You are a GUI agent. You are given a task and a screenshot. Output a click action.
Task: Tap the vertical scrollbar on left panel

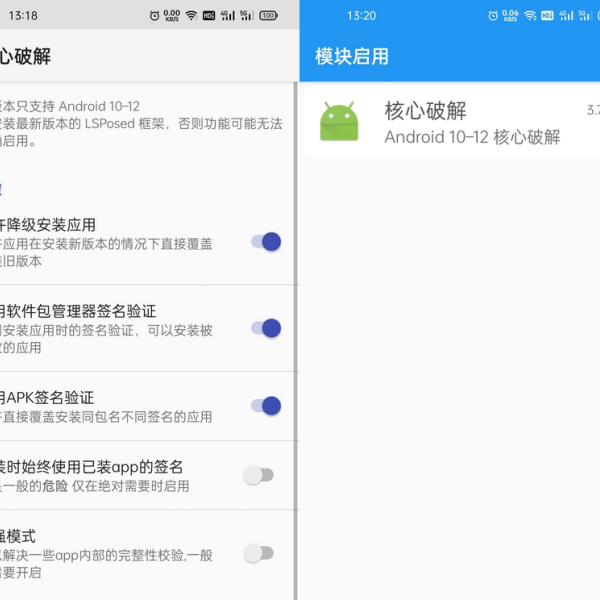[x=295, y=341]
